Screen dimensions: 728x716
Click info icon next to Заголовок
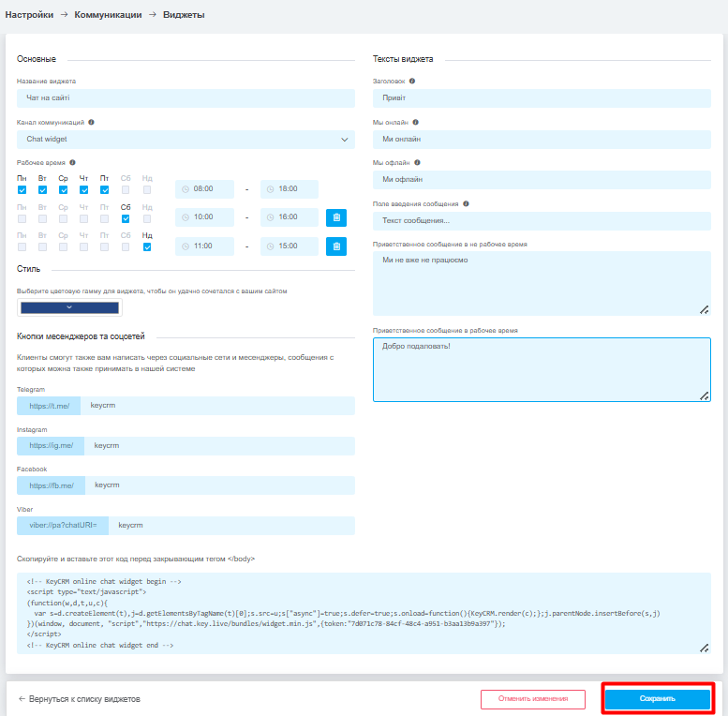point(412,81)
